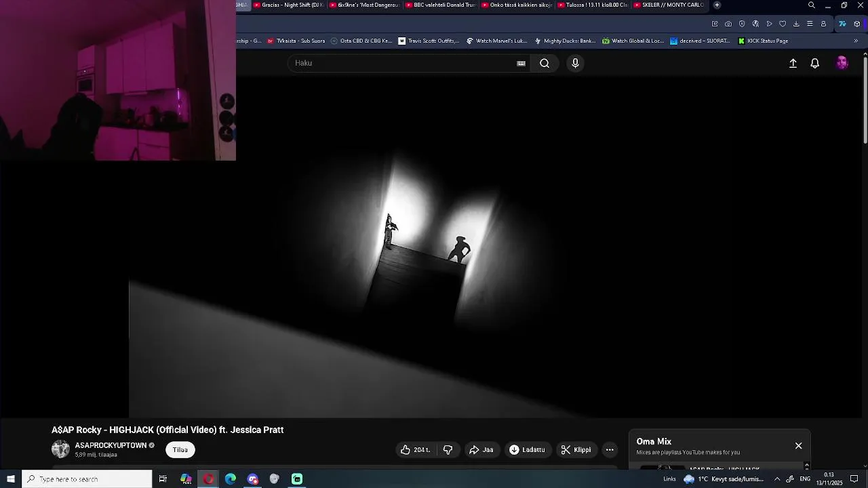Click the page vertical scrollbar thumb

(865, 102)
